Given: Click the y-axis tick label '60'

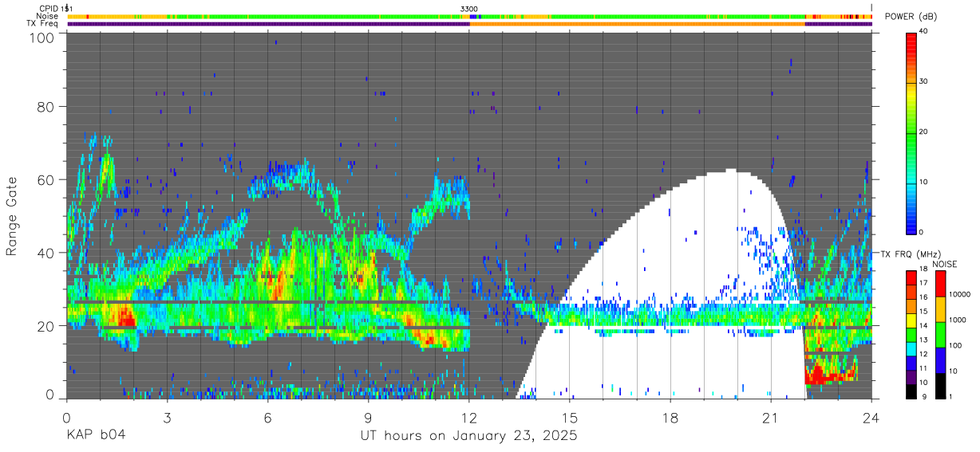Looking at the screenshot, I should (47, 179).
